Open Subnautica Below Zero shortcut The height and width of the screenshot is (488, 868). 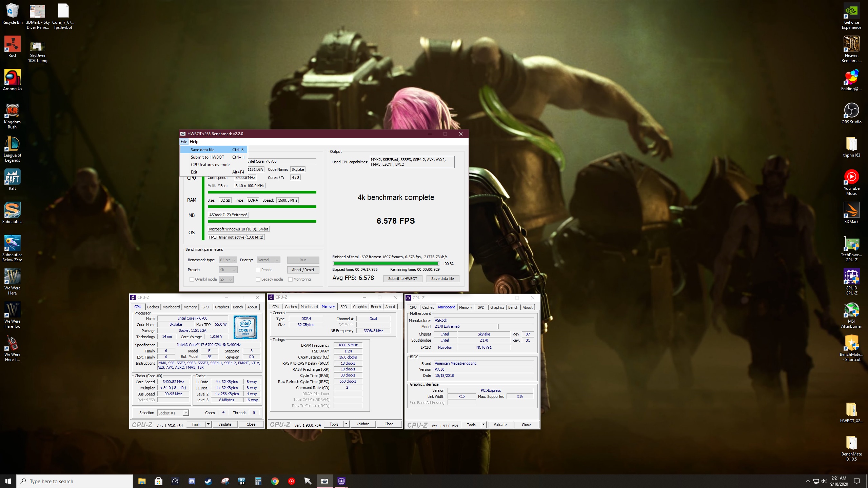tap(12, 248)
